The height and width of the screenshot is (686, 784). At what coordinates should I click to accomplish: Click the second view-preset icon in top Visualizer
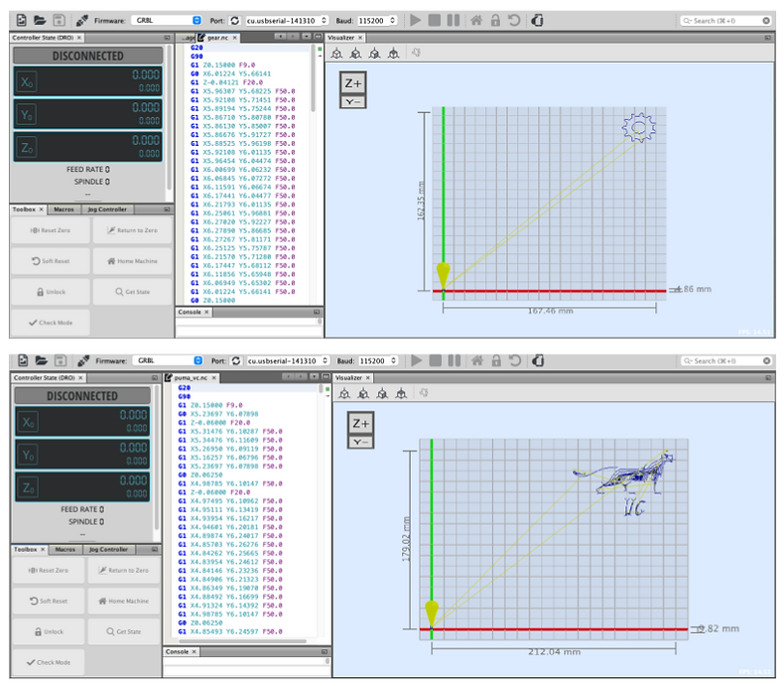point(356,53)
